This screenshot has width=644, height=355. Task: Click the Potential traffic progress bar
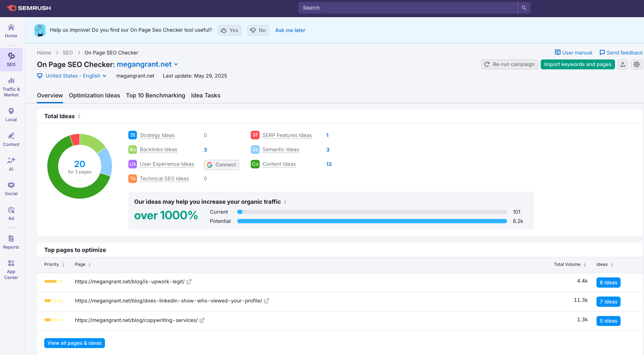[372, 221]
